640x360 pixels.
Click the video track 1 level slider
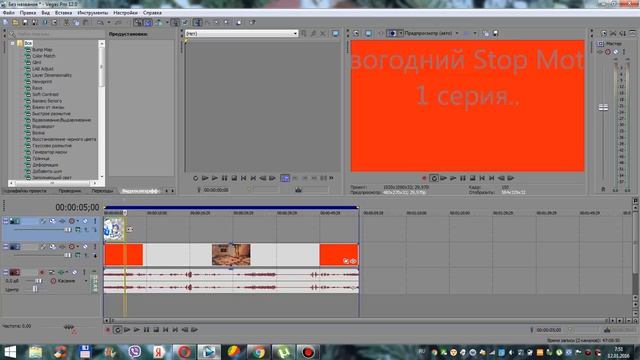[68, 230]
